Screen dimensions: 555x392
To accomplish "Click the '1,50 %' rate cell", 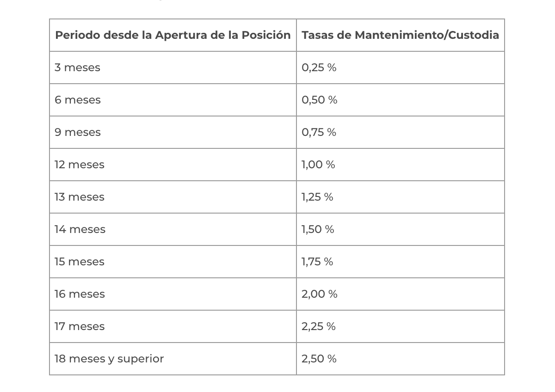I will tap(318, 229).
